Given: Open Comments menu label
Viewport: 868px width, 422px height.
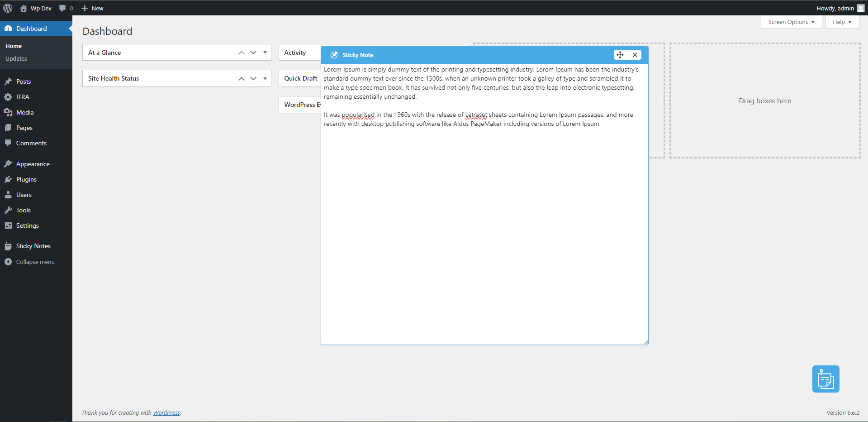Looking at the screenshot, I should pos(31,143).
